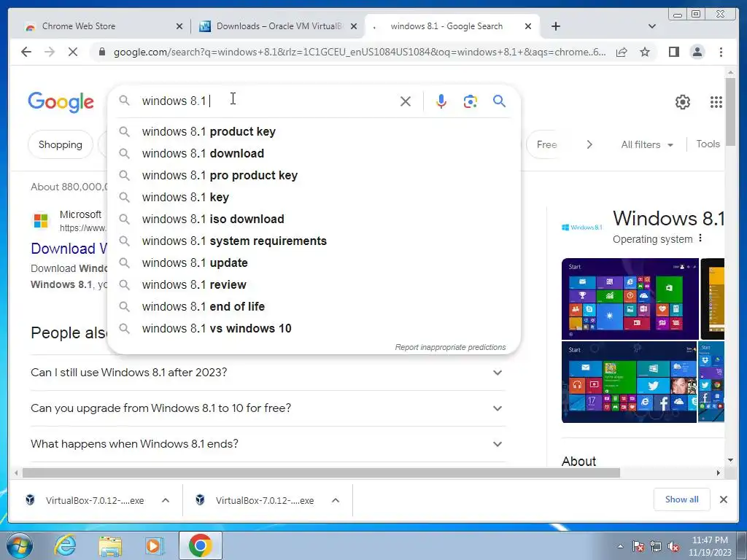The image size is (747, 560).
Task: Search by image with Google Lens icon
Action: pyautogui.click(x=471, y=101)
